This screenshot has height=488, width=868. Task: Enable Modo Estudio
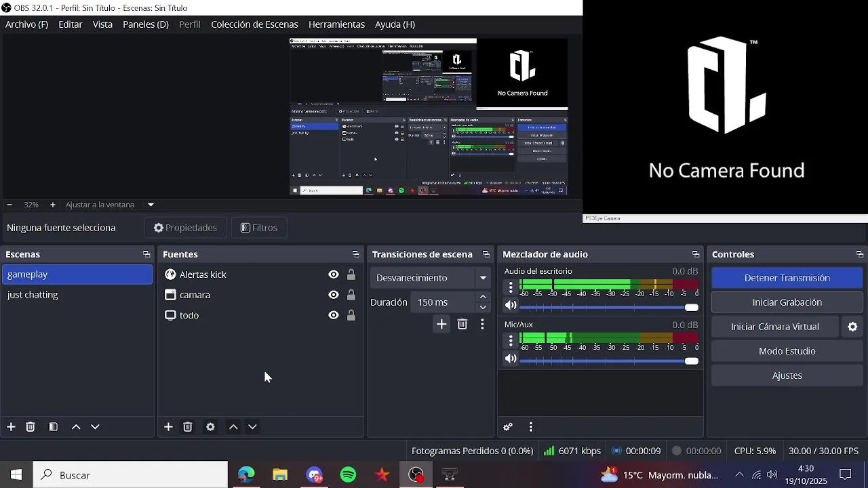pos(787,351)
